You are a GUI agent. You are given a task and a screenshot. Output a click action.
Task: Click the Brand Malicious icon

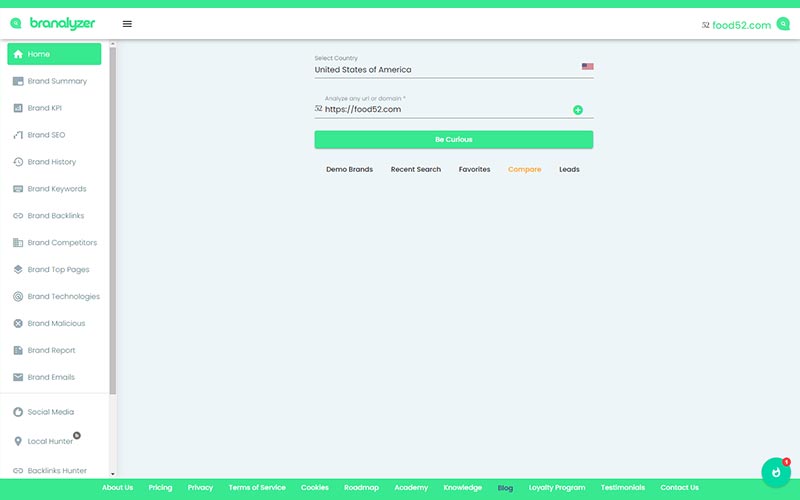18,323
